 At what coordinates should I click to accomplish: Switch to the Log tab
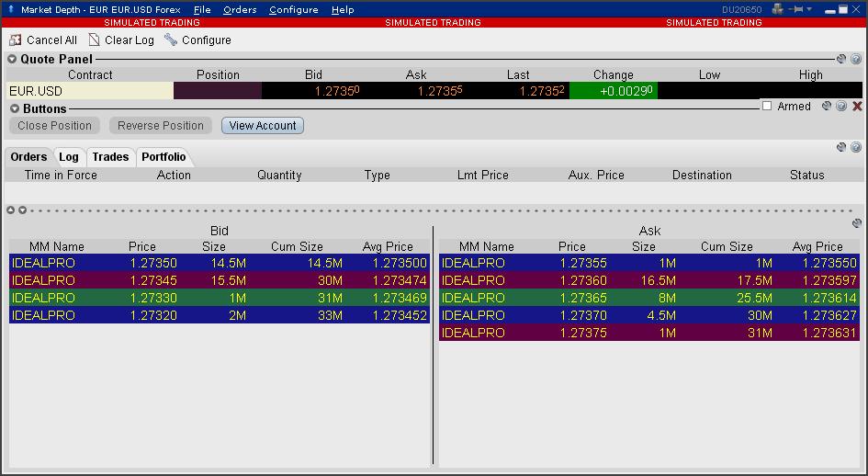[69, 157]
